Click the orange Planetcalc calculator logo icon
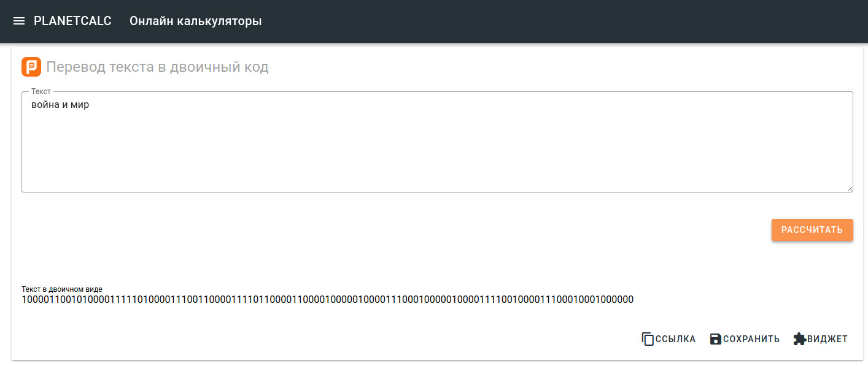This screenshot has width=868, height=366. point(31,67)
